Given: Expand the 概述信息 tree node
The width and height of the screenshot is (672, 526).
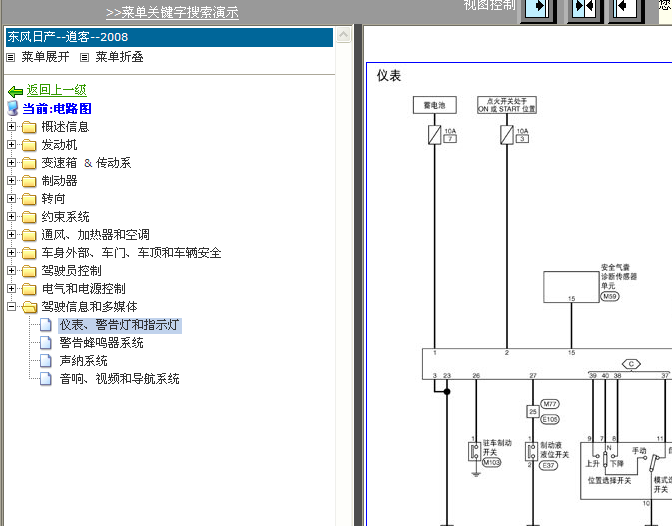Looking at the screenshot, I should (x=12, y=127).
